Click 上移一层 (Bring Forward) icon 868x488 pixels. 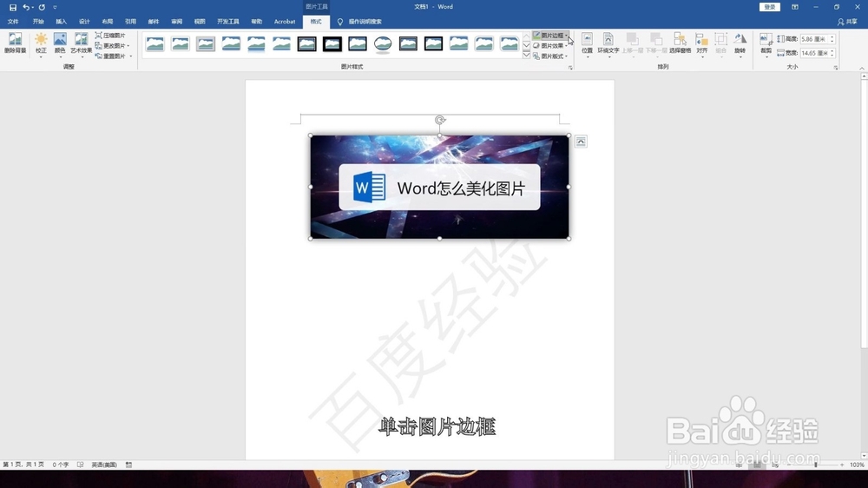point(632,43)
